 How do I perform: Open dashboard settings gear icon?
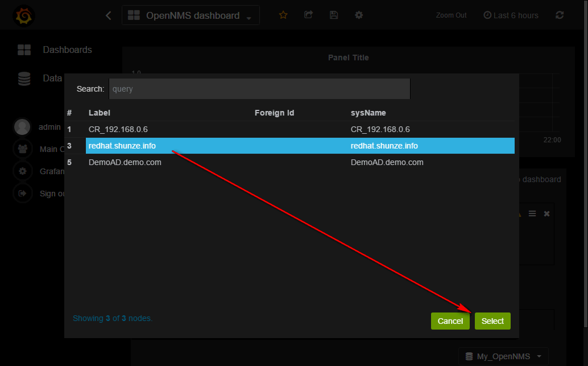(359, 15)
